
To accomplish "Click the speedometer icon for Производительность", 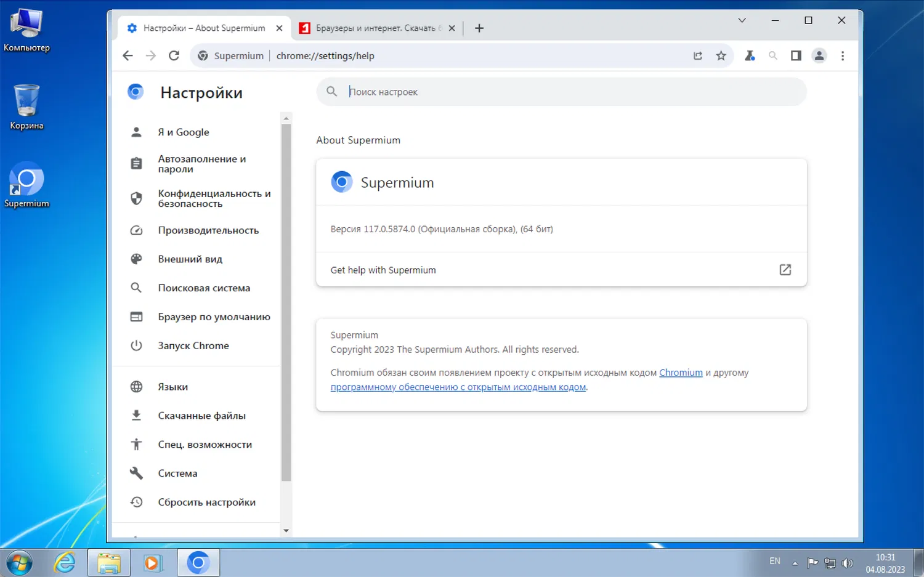I will 136,230.
